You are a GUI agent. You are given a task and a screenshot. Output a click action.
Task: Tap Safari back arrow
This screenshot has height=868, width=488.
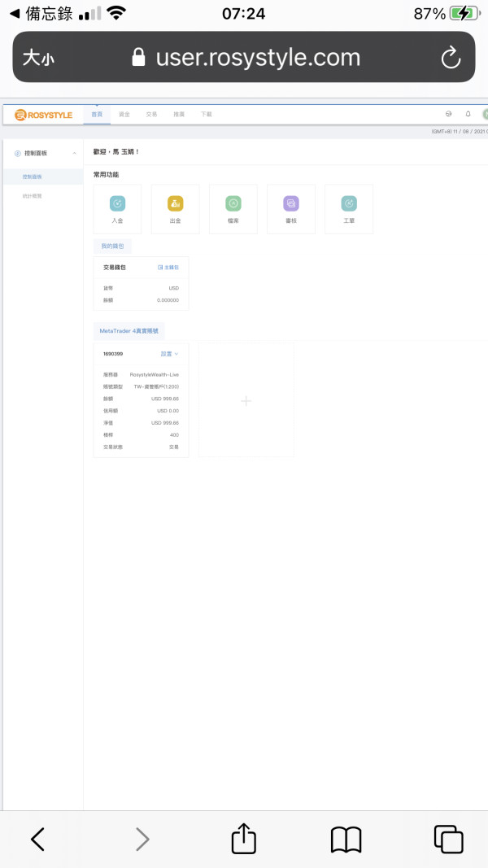(37, 840)
